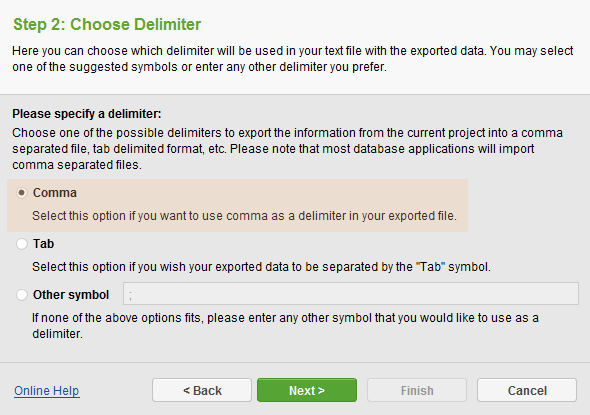The width and height of the screenshot is (590, 415).
Task: Click the "Step 2: Choose Delimiter" heading
Action: 107,24
